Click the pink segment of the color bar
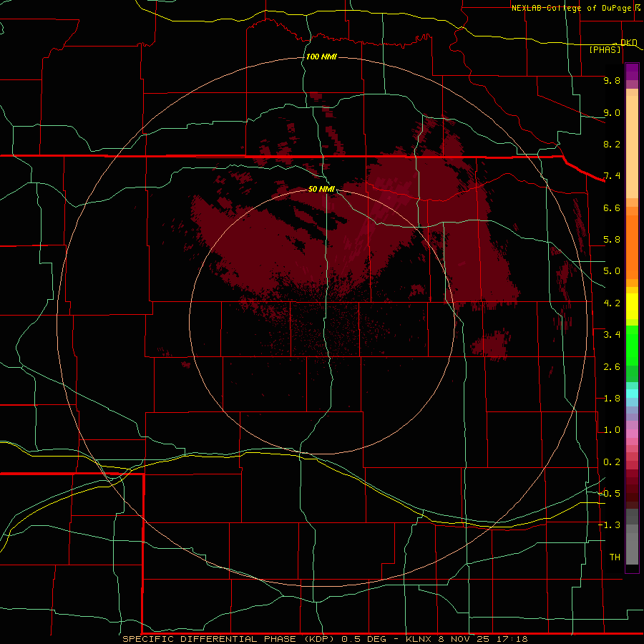Viewport: 644px width, 644px height. point(632,434)
